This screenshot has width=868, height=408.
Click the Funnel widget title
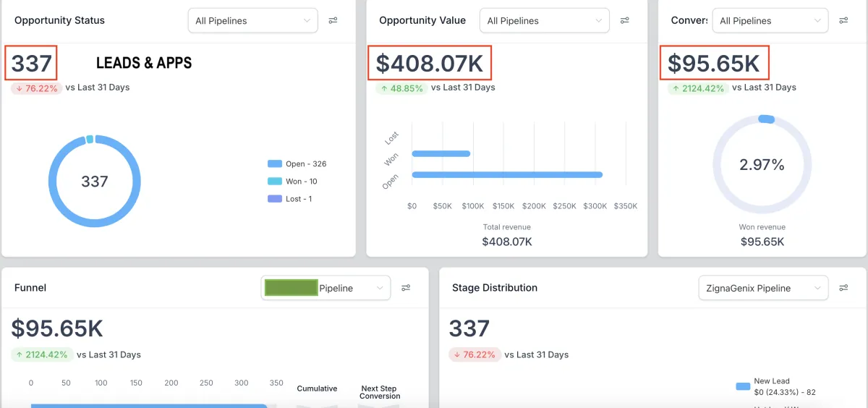30,288
